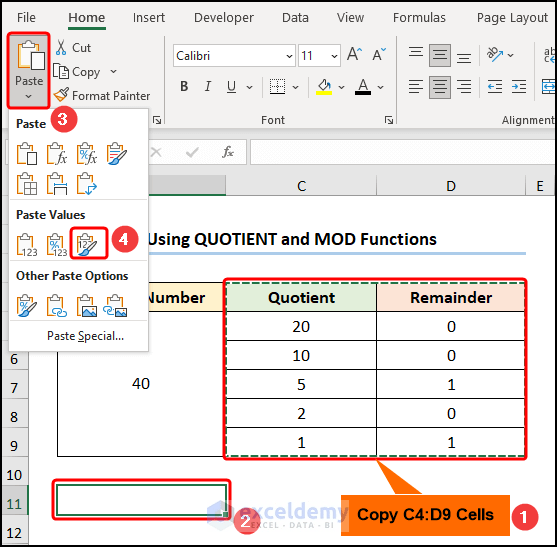
Task: Click the Borders icon in Font group
Action: [x=277, y=86]
